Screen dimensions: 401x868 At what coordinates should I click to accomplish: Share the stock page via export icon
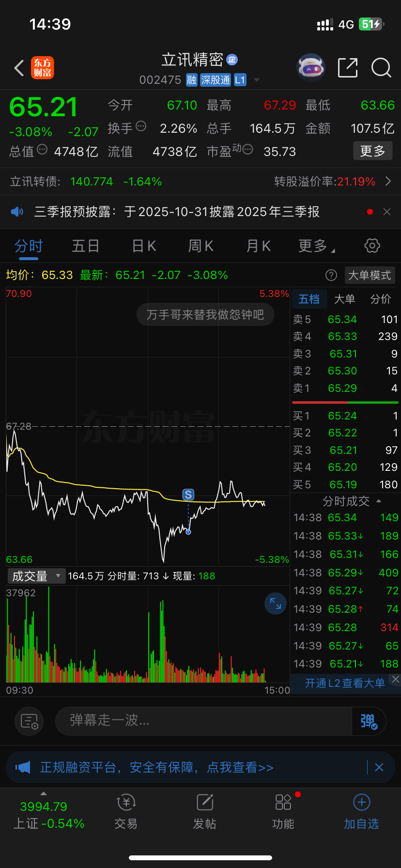tap(348, 68)
